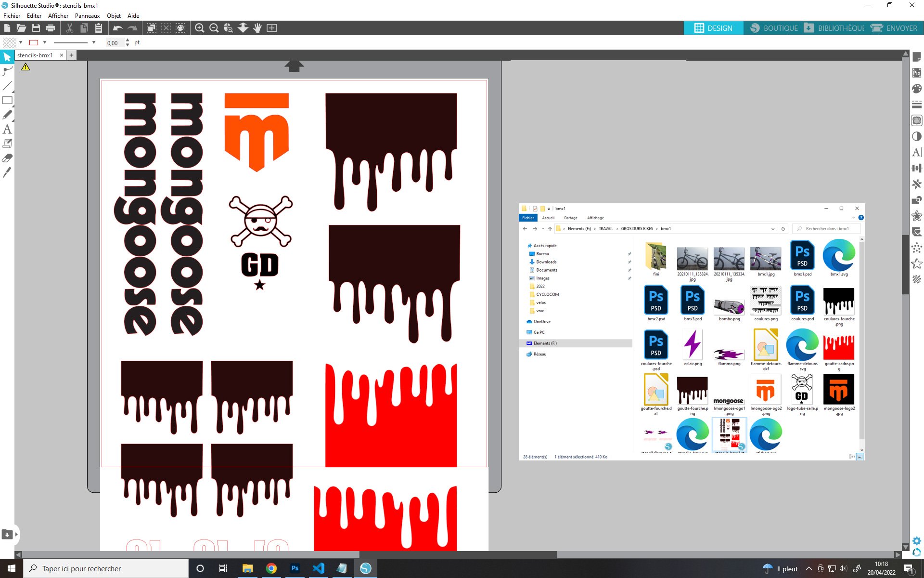Click the transparent fill swatch
This screenshot has width=924, height=578.
[x=10, y=42]
